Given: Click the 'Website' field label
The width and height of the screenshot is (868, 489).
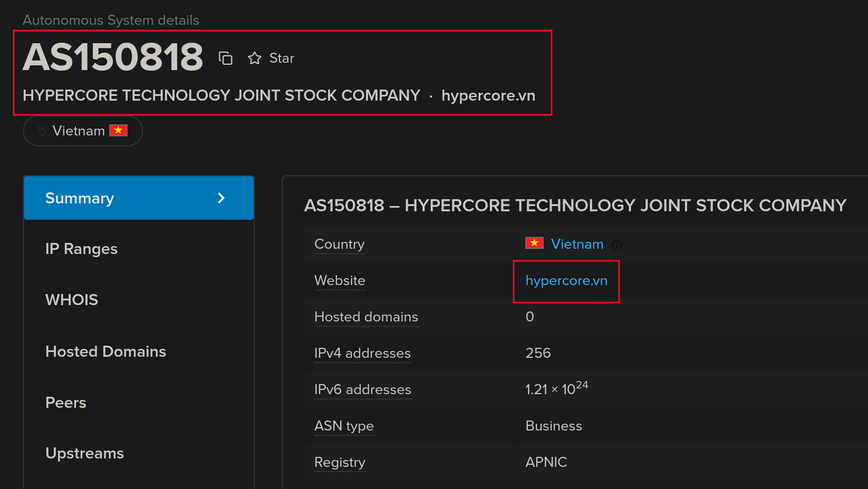Looking at the screenshot, I should coord(340,281).
